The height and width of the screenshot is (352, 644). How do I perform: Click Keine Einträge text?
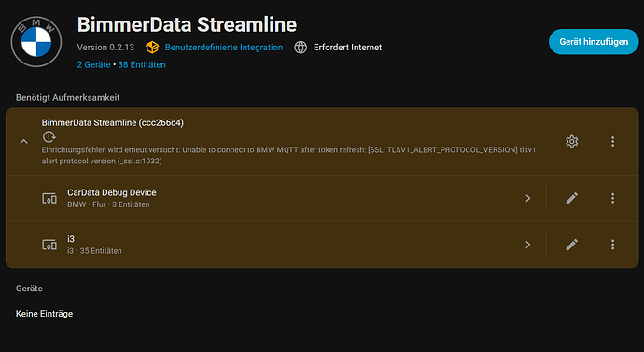click(x=45, y=314)
